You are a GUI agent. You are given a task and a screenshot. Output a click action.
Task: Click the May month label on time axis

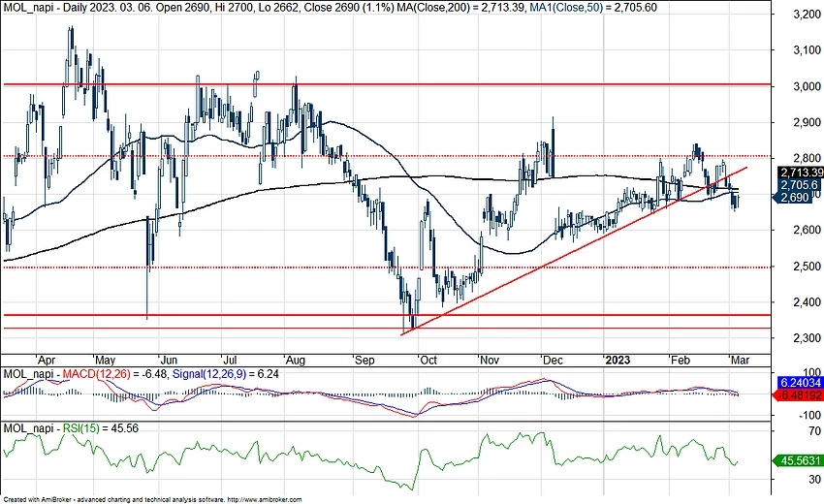pos(105,361)
